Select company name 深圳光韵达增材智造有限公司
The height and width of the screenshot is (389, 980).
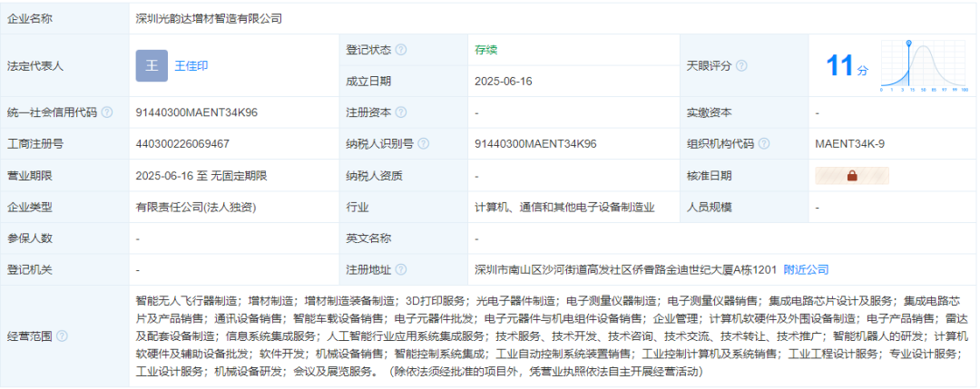click(209, 19)
